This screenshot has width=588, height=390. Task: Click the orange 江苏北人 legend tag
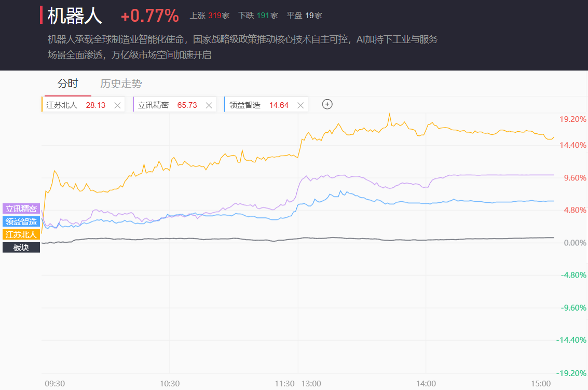(x=21, y=234)
